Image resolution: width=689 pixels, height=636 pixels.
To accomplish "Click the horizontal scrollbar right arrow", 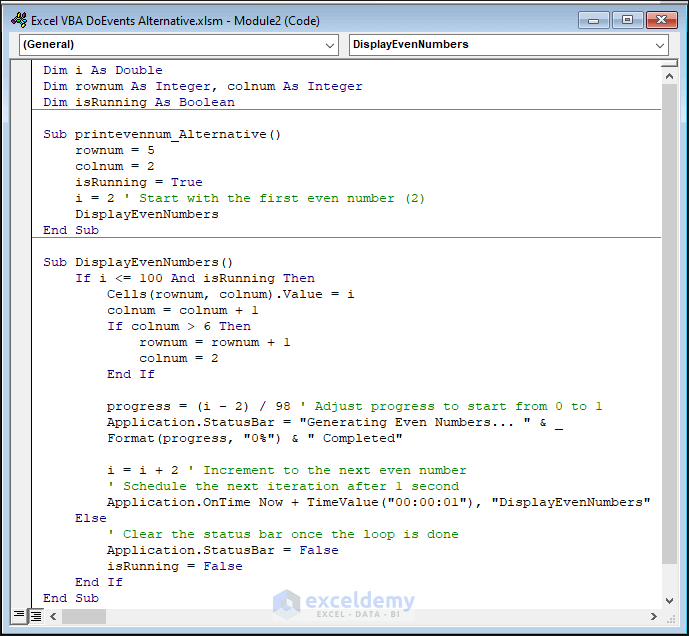I will pyautogui.click(x=653, y=616).
